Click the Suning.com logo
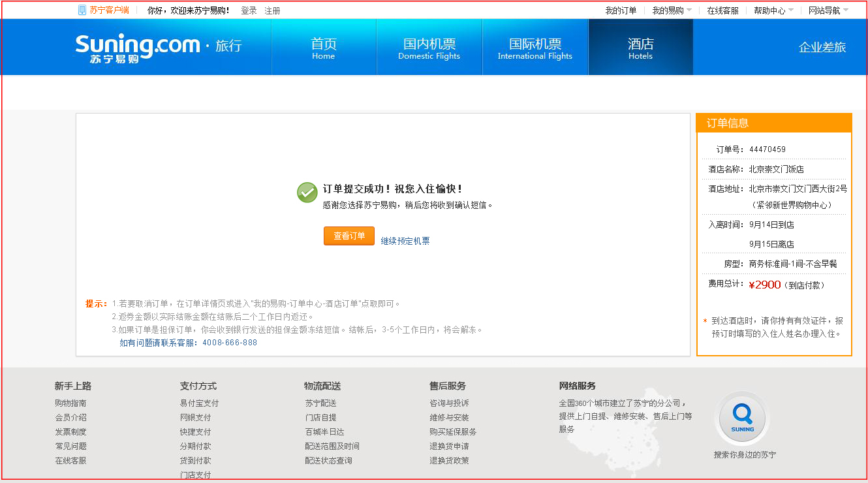868x483 pixels. (138, 48)
